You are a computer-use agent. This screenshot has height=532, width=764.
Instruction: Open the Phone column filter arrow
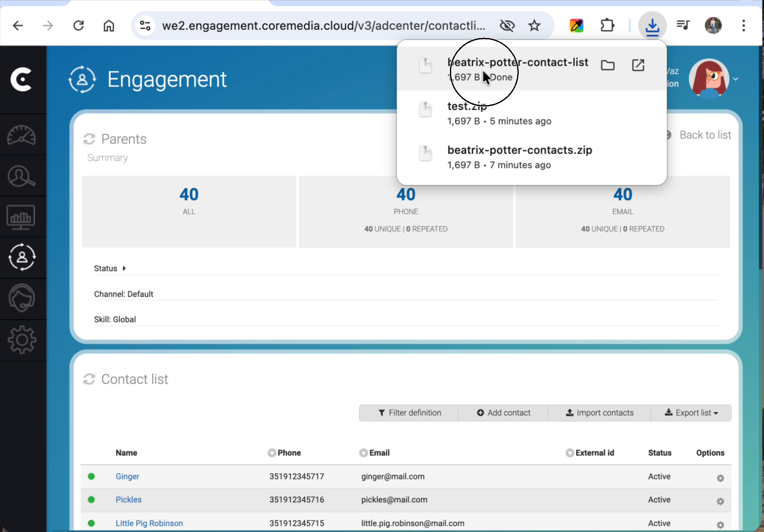[x=271, y=453]
